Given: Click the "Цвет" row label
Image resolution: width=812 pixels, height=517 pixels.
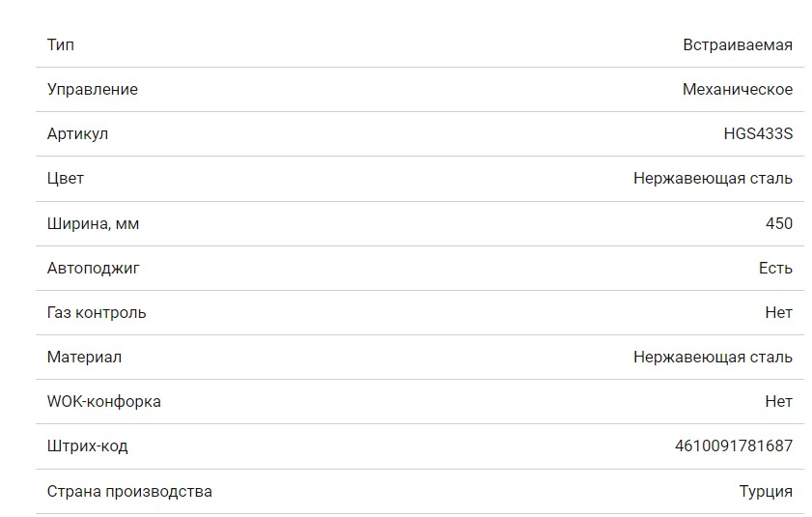Looking at the screenshot, I should pos(65,178).
